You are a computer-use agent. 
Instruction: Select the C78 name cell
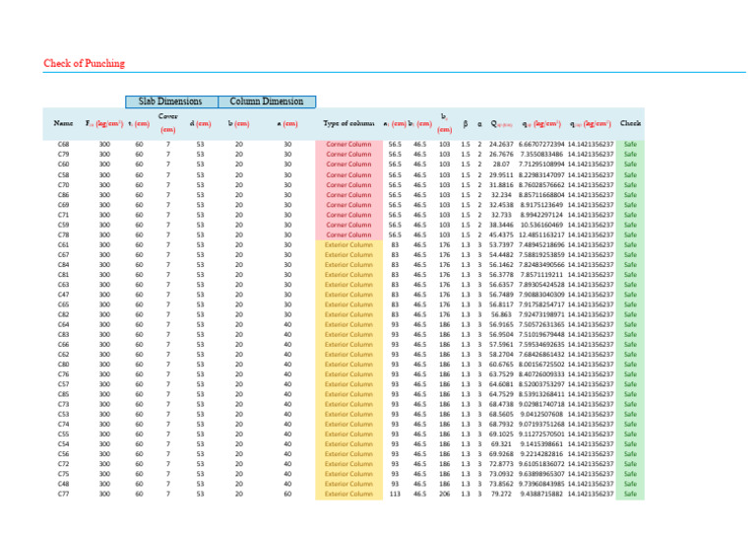63,234
